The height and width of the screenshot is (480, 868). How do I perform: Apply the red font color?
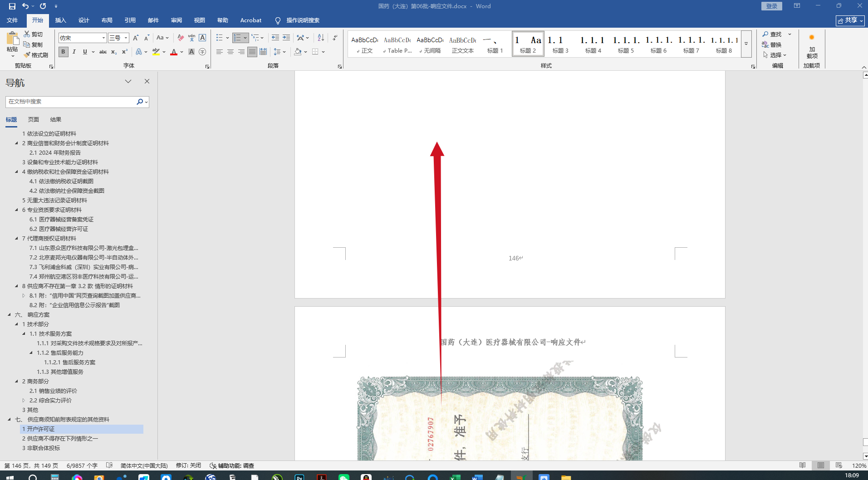tap(174, 52)
